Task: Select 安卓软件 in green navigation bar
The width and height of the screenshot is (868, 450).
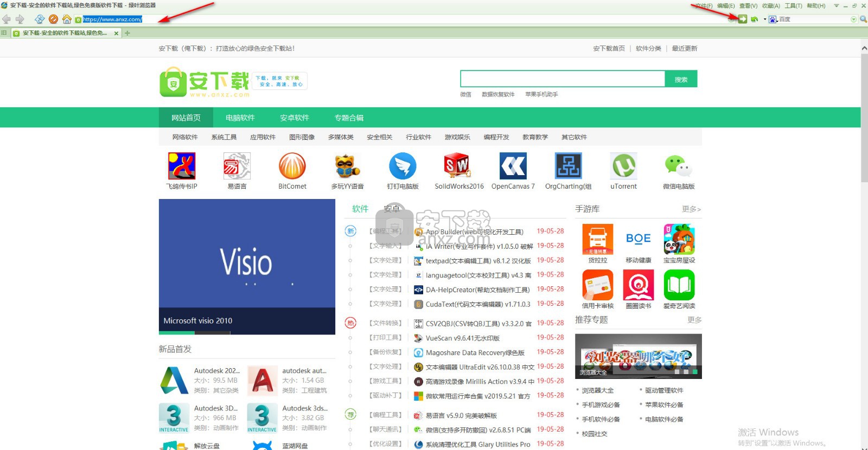Action: pos(295,118)
